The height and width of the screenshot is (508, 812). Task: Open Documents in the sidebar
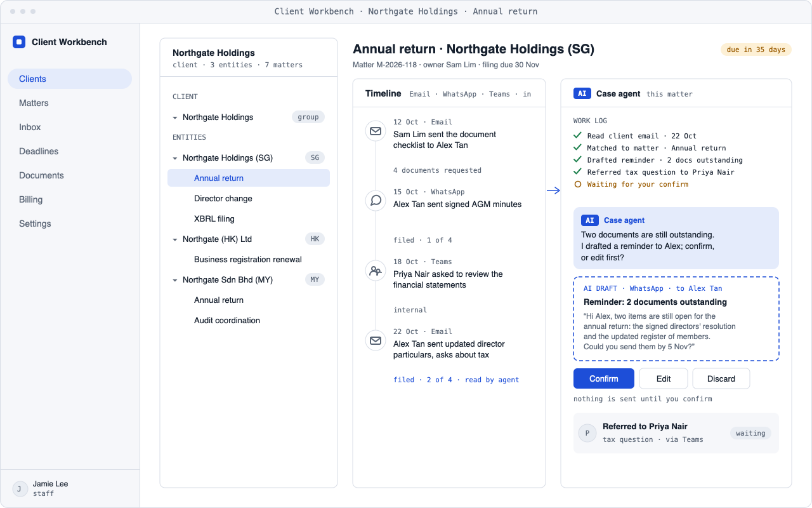coord(70,175)
